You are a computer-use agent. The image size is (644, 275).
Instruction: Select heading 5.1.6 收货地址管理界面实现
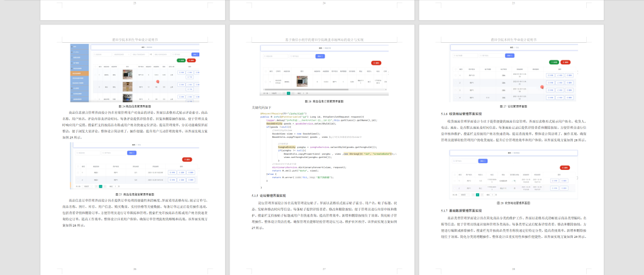point(461,113)
